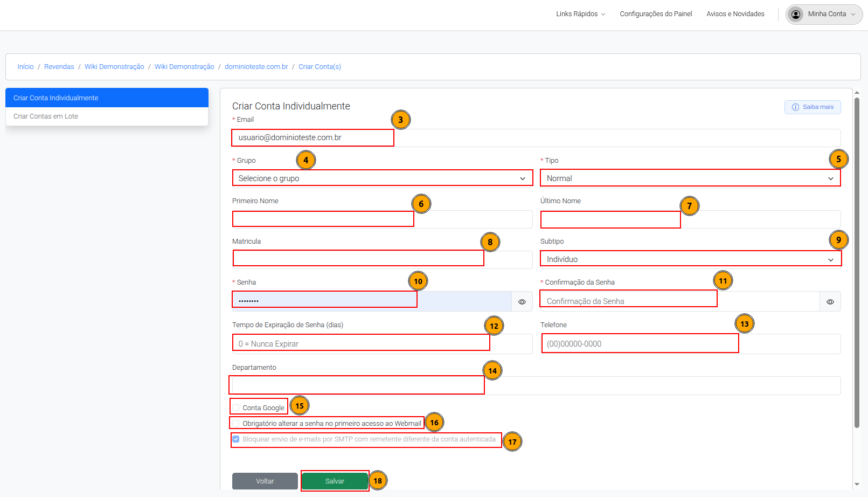Go to Início breadcrumb

25,67
